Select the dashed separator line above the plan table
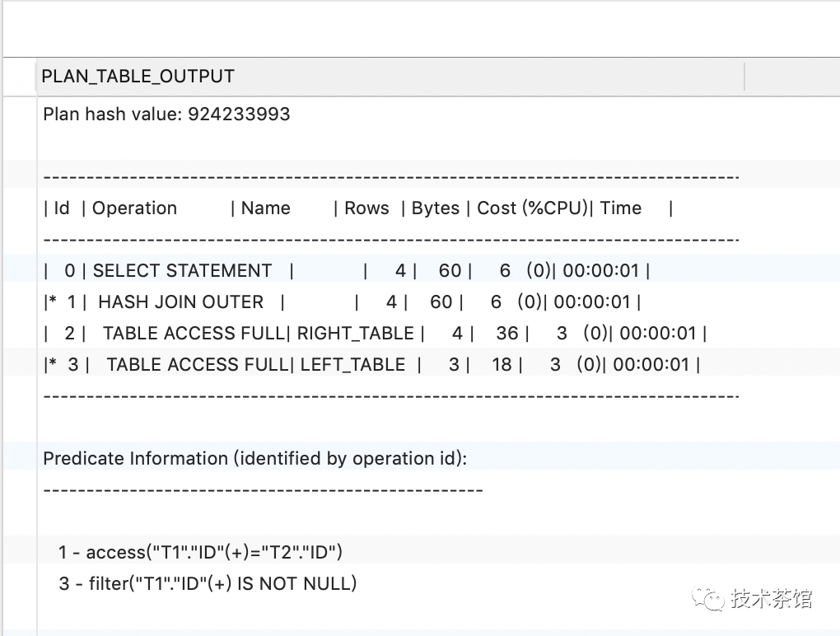Viewport: 840px width, 636px height. [x=391, y=175]
